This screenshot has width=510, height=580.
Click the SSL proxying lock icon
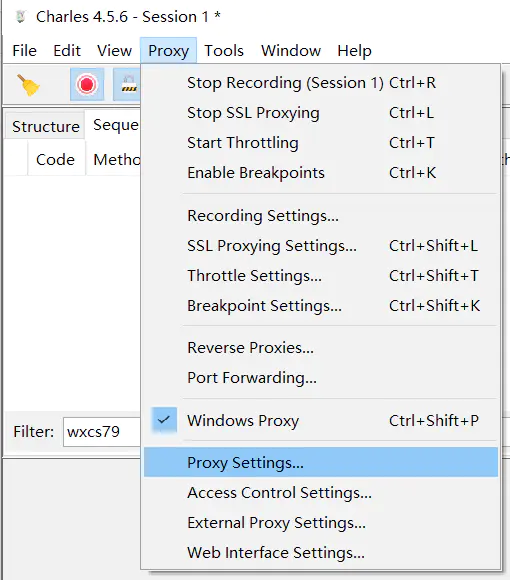[x=128, y=85]
